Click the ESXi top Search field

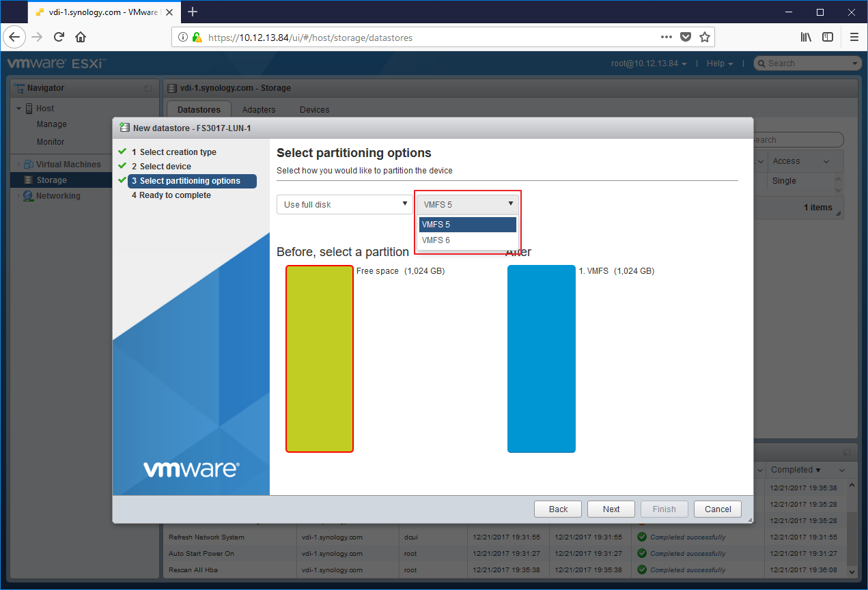[x=809, y=64]
